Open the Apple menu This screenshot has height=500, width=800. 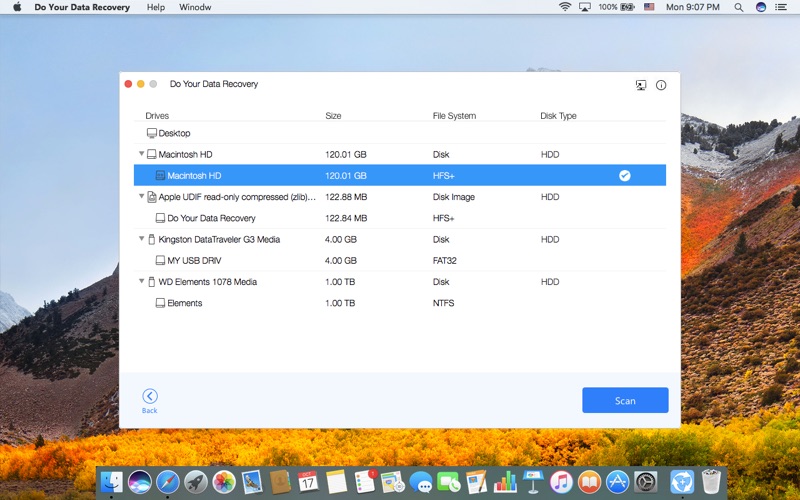(x=17, y=7)
